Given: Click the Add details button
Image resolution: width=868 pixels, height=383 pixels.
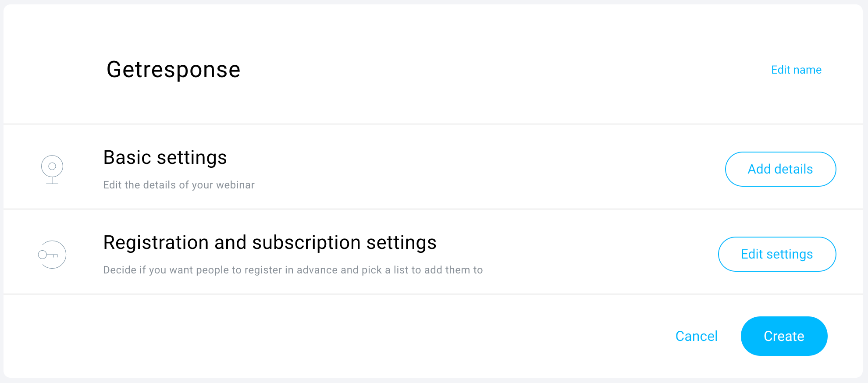Looking at the screenshot, I should [780, 169].
